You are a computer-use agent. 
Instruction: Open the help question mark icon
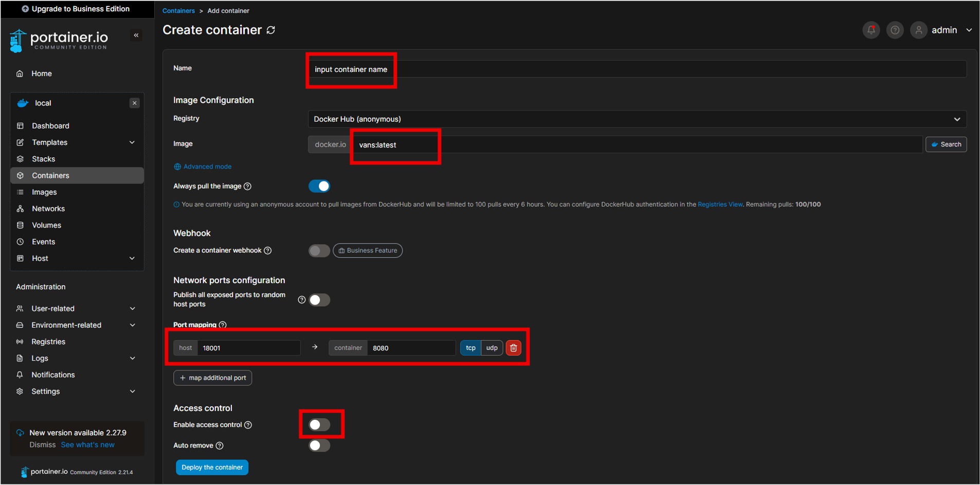point(895,30)
